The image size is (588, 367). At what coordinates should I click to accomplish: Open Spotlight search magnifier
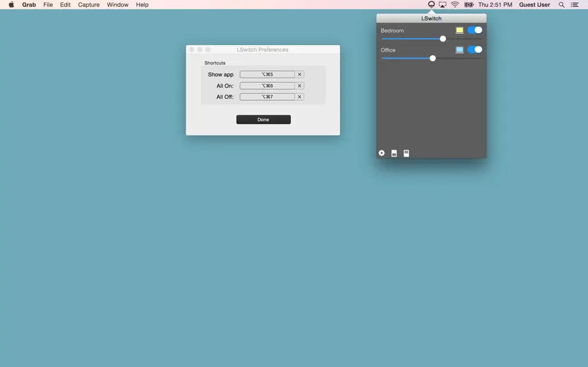point(561,4)
